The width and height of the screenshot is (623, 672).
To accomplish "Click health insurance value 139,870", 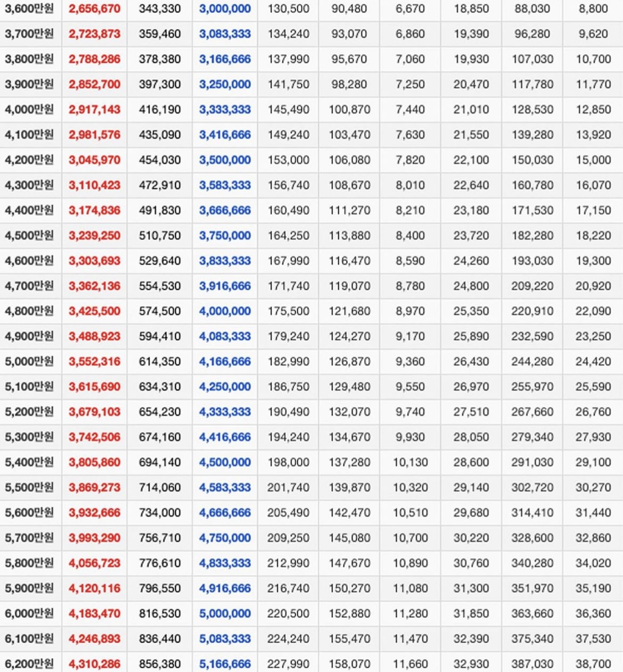I will coord(349,487).
